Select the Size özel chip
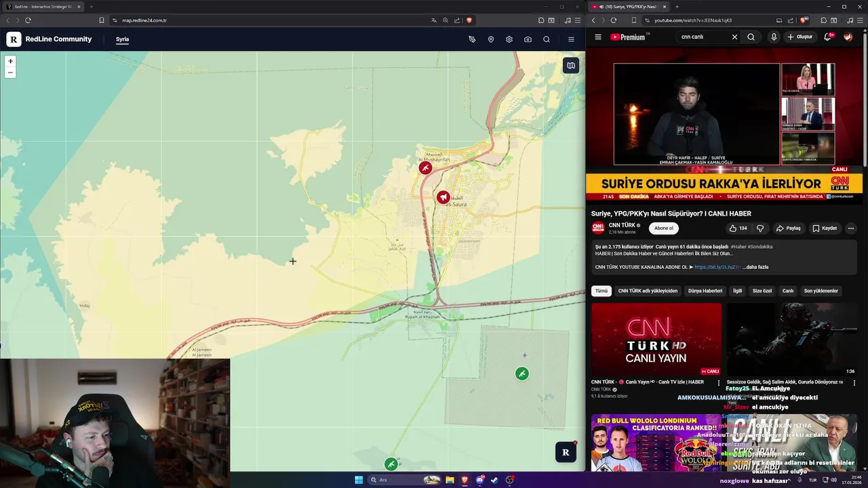 [x=762, y=291]
